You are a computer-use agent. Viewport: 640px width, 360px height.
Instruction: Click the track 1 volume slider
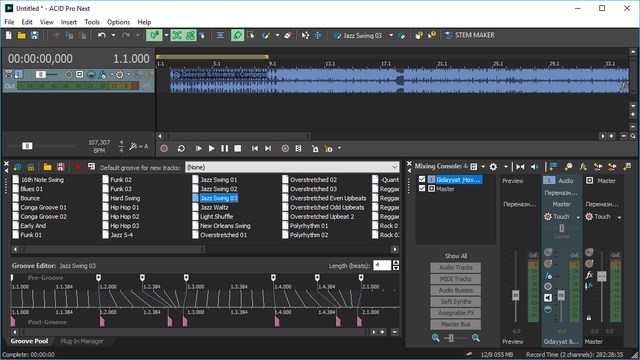coord(41,74)
